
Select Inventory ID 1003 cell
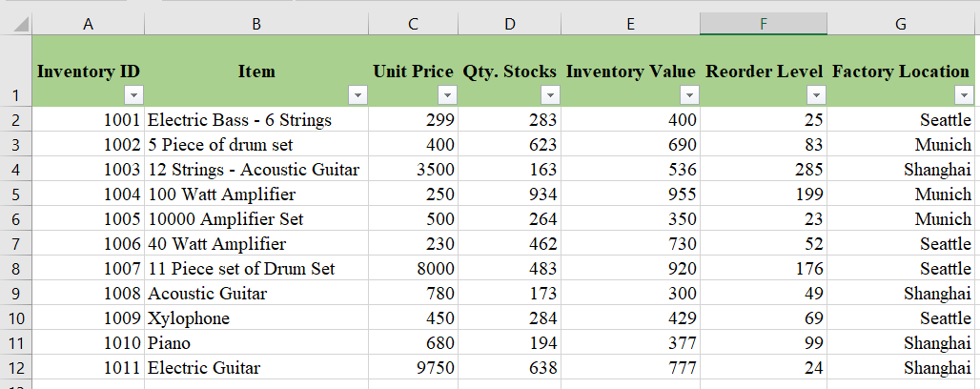(88, 170)
